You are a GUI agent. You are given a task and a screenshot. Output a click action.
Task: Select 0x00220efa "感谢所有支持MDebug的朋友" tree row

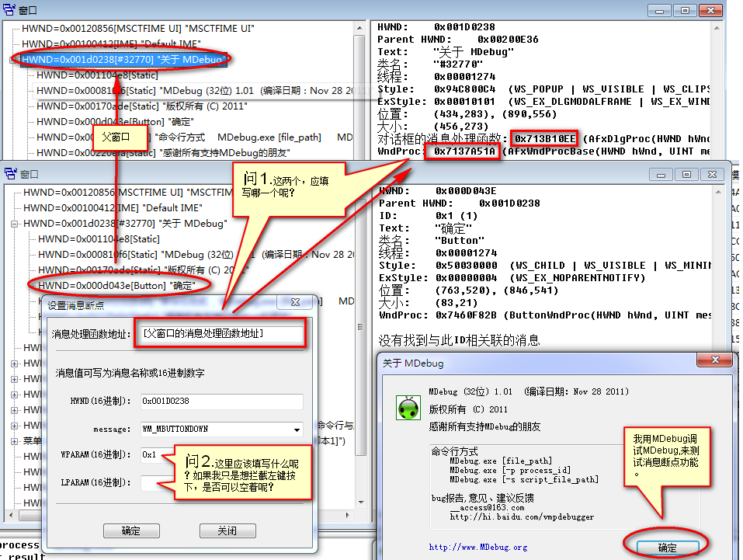[x=163, y=153]
